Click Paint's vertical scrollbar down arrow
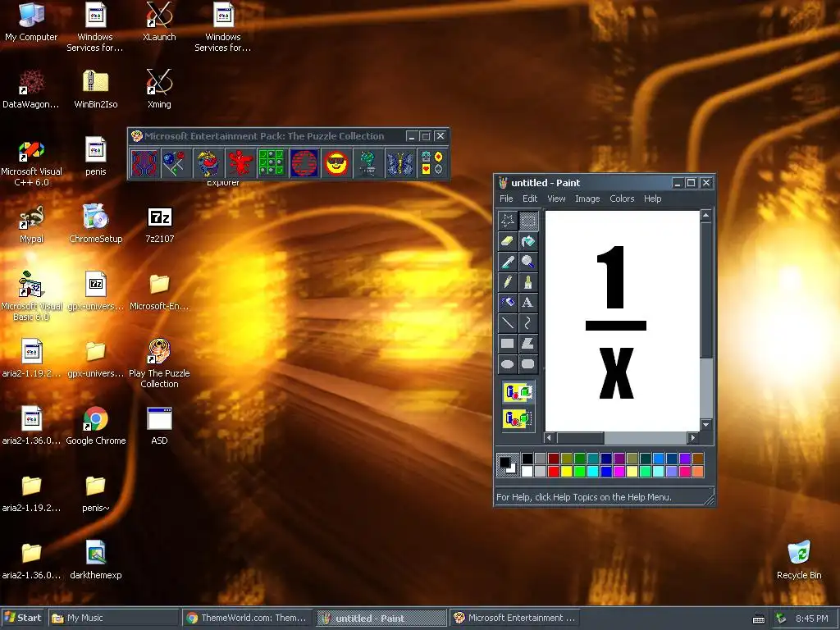The image size is (840, 630). click(705, 425)
